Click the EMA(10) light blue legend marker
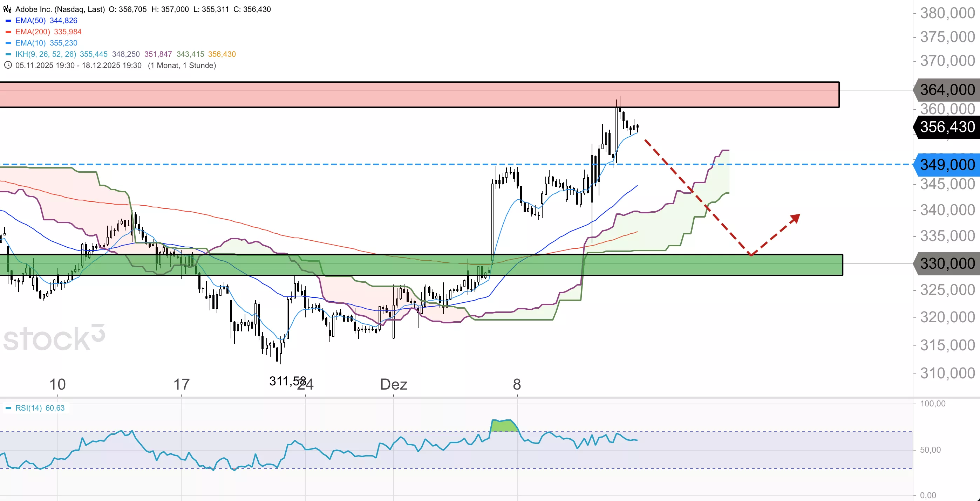 (8, 43)
